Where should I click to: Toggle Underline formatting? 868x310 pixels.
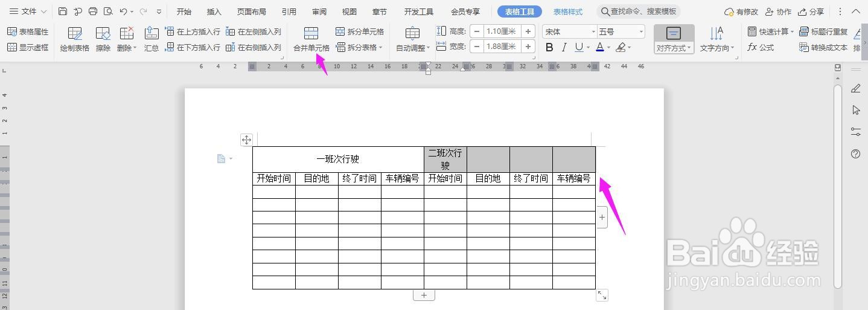(x=579, y=47)
